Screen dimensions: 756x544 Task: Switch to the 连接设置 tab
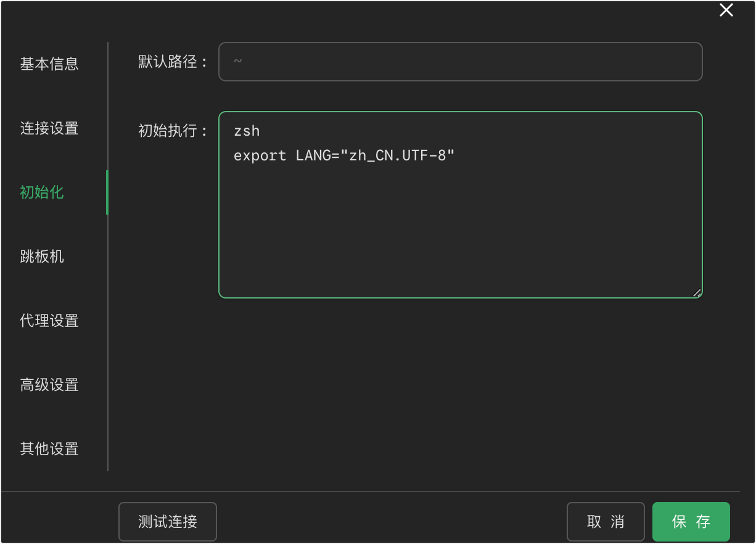tap(49, 128)
